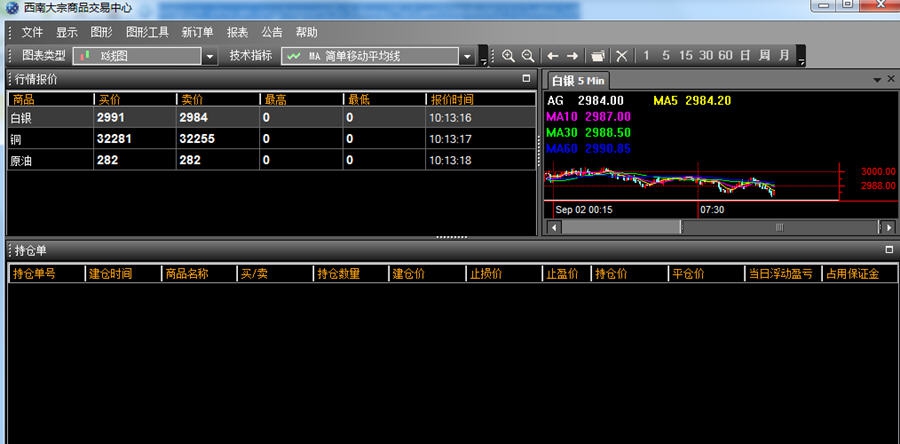Click the K线图 chart type combo box
This screenshot has height=444, width=900.
(138, 56)
